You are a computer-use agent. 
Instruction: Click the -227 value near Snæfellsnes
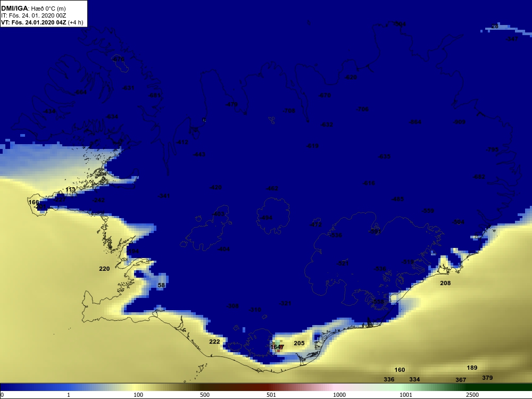pyautogui.click(x=60, y=199)
